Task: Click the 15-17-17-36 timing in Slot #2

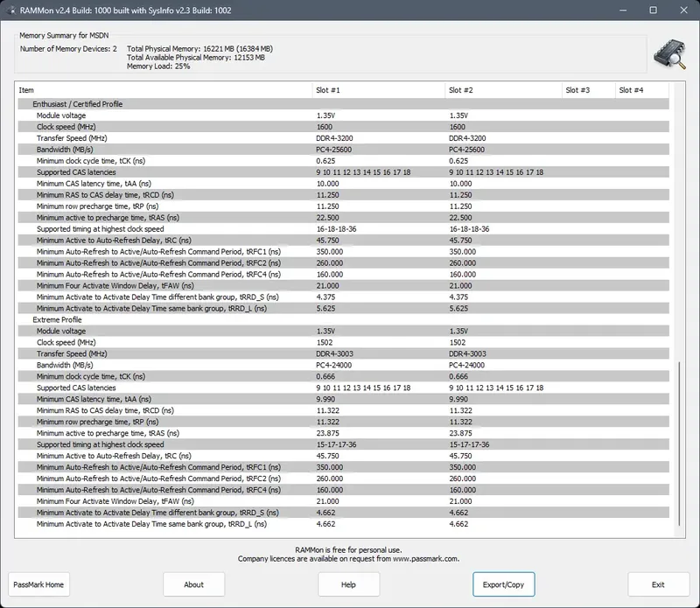Action: tap(469, 444)
